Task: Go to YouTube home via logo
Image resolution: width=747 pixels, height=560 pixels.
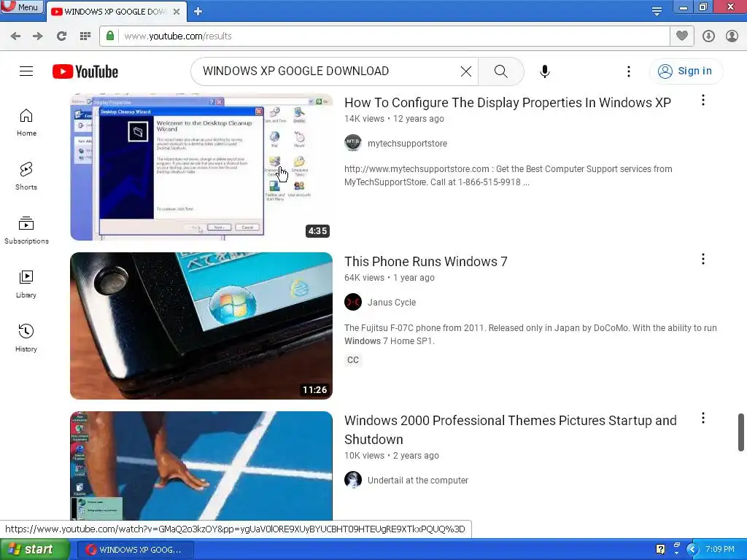Action: (x=85, y=71)
